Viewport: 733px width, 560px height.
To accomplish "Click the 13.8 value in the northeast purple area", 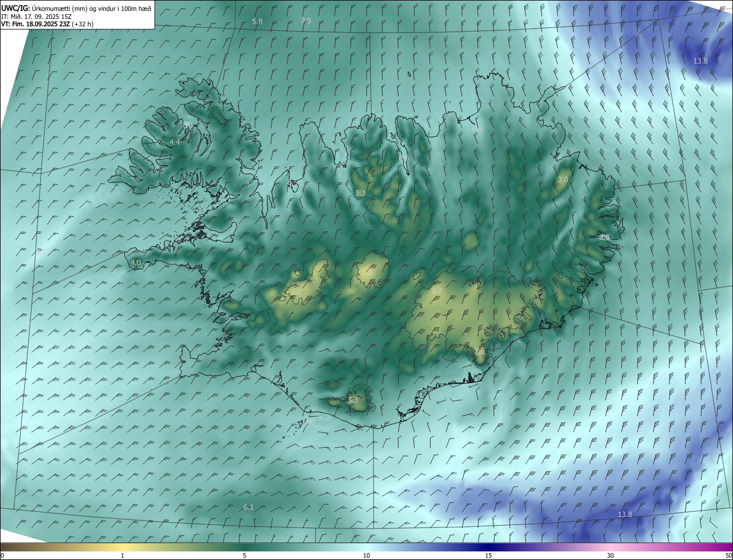I will (x=701, y=61).
